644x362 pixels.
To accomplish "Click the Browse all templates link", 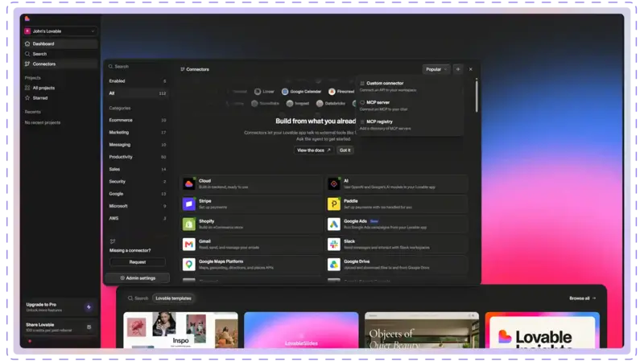I will coord(582,298).
